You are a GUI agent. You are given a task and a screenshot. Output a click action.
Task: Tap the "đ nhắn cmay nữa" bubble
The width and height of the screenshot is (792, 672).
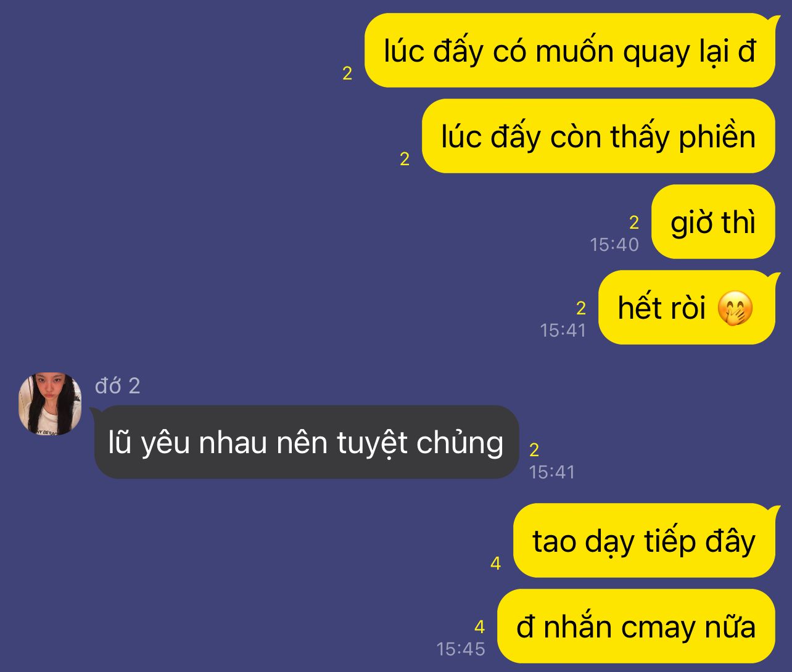click(x=636, y=626)
